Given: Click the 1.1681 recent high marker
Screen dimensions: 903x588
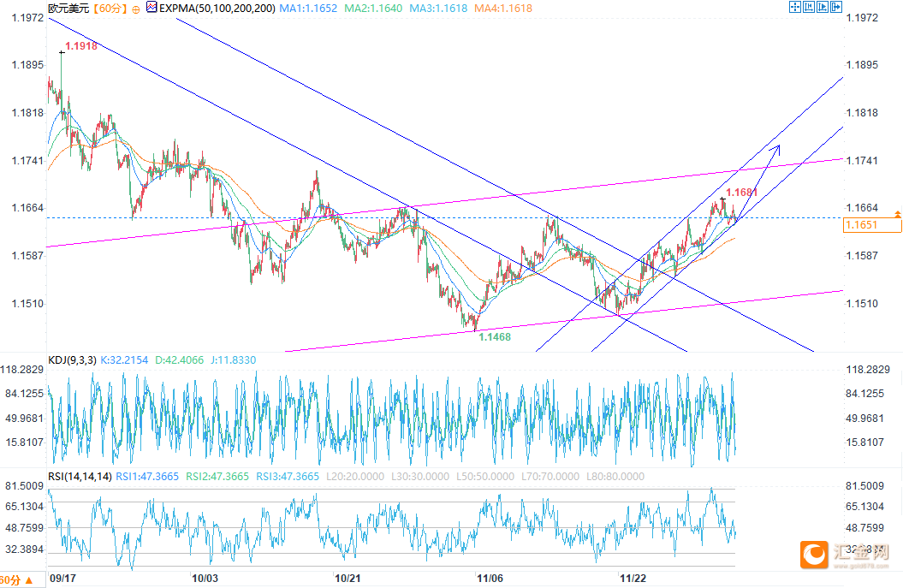Looking at the screenshot, I should 742,193.
